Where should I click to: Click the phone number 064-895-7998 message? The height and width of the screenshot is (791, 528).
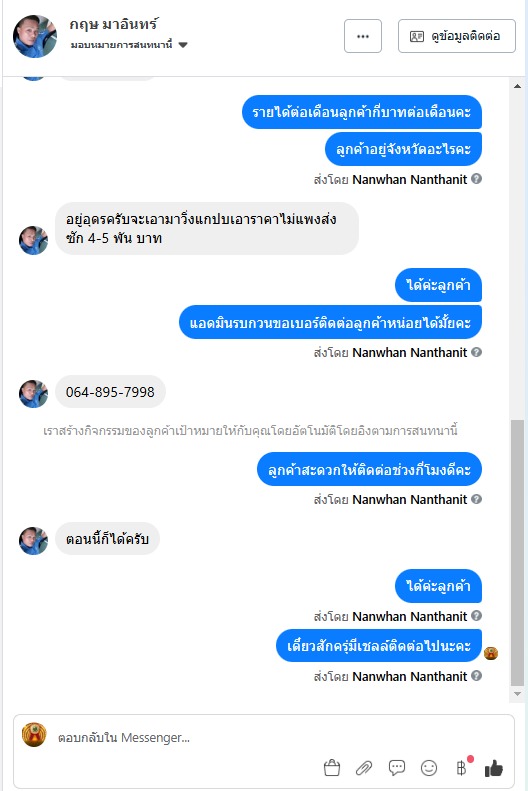pos(110,392)
